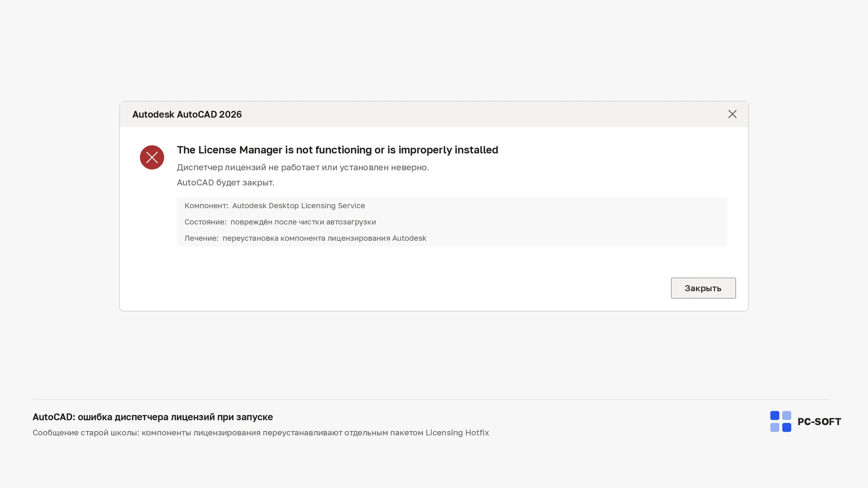Click the caption AutoCAD: ошибка диспетчера лицензий

[x=152, y=417]
